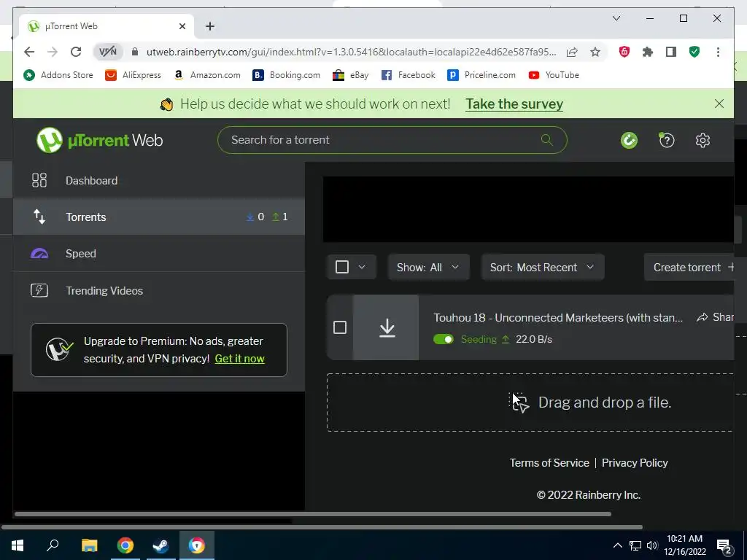
Task: Close the µTorrent Web tab
Action: (182, 26)
